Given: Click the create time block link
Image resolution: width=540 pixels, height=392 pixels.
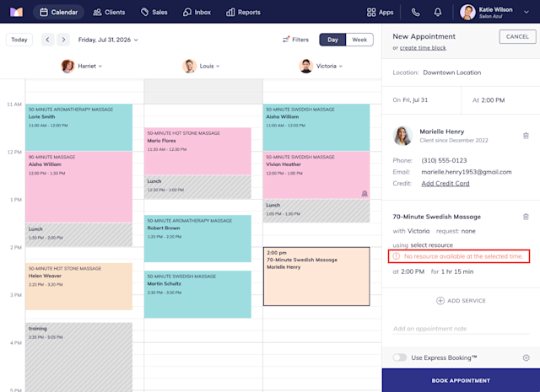Looking at the screenshot, I should pyautogui.click(x=423, y=48).
